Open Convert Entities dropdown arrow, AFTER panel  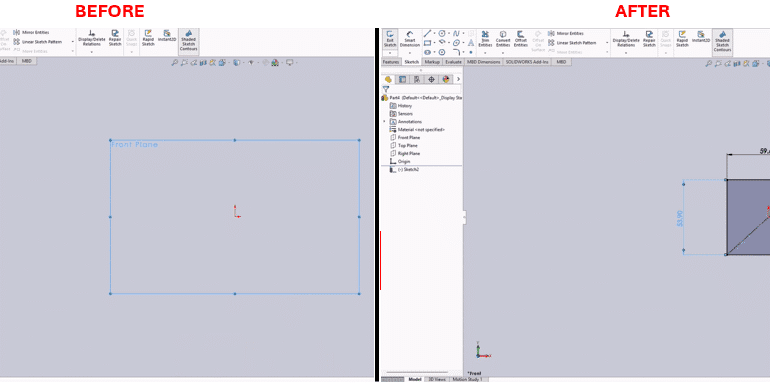[503, 52]
